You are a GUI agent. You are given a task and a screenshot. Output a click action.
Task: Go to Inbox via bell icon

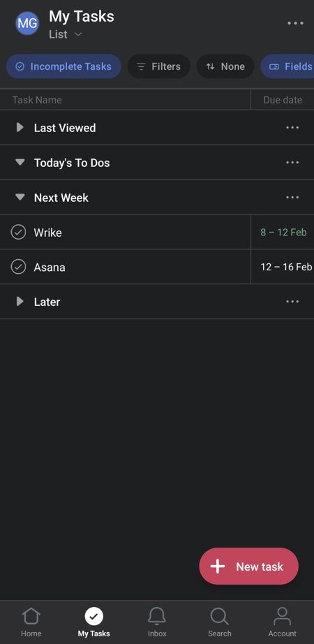click(157, 622)
